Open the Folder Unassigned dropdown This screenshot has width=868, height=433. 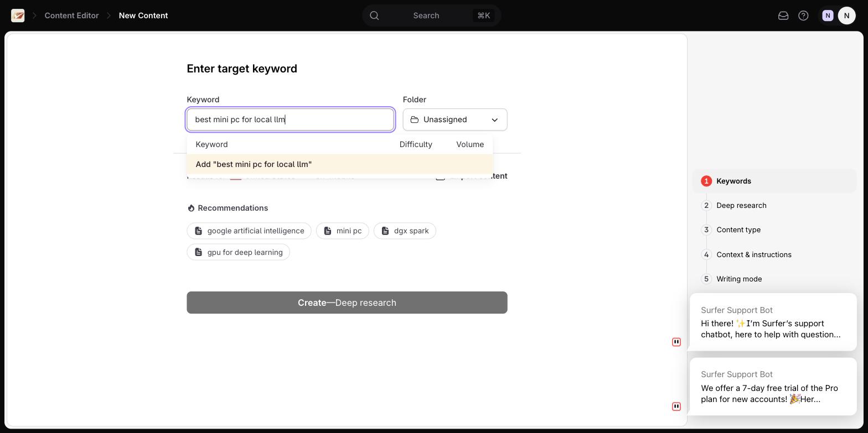(x=455, y=119)
